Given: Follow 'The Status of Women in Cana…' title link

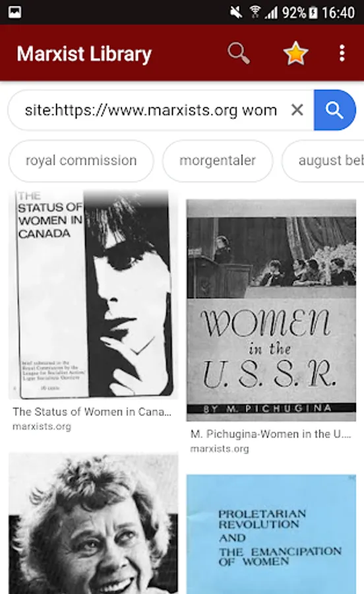Looking at the screenshot, I should click(x=92, y=412).
